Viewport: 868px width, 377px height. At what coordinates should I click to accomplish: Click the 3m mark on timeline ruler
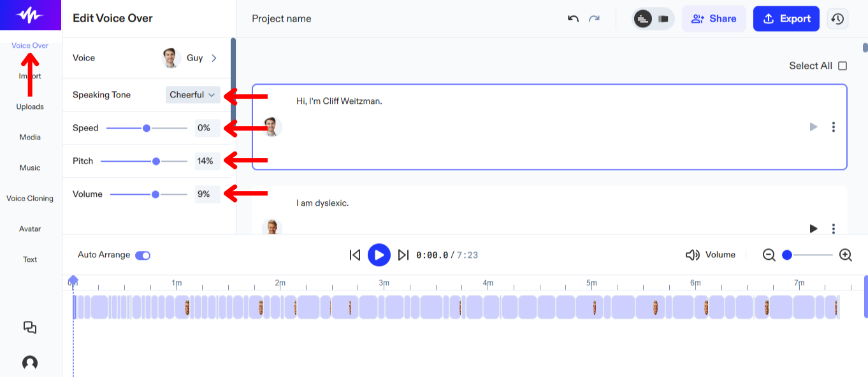(x=384, y=283)
